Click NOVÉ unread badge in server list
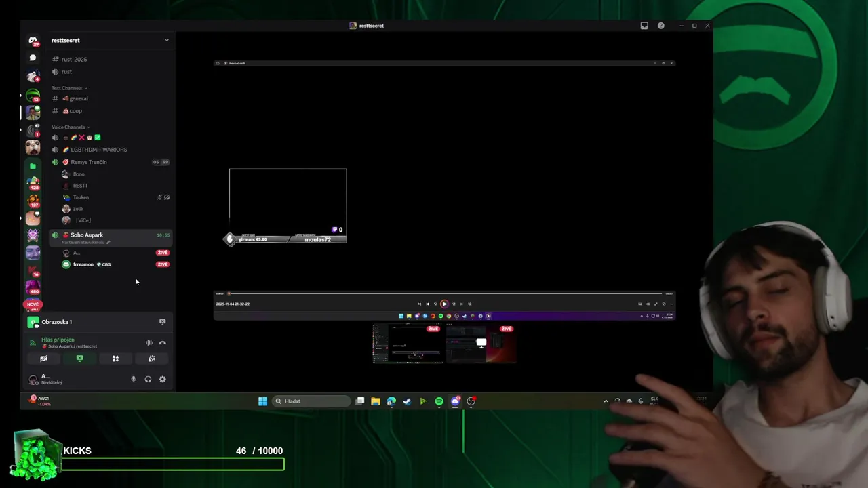 (33, 304)
